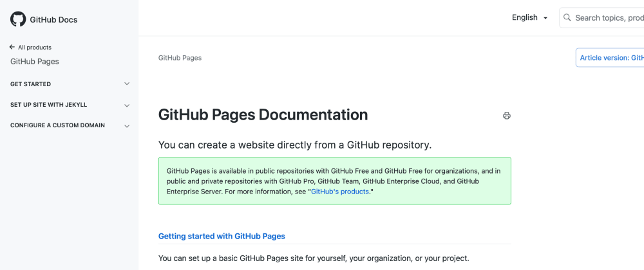
Task: Open the English language dropdown
Action: (x=529, y=17)
